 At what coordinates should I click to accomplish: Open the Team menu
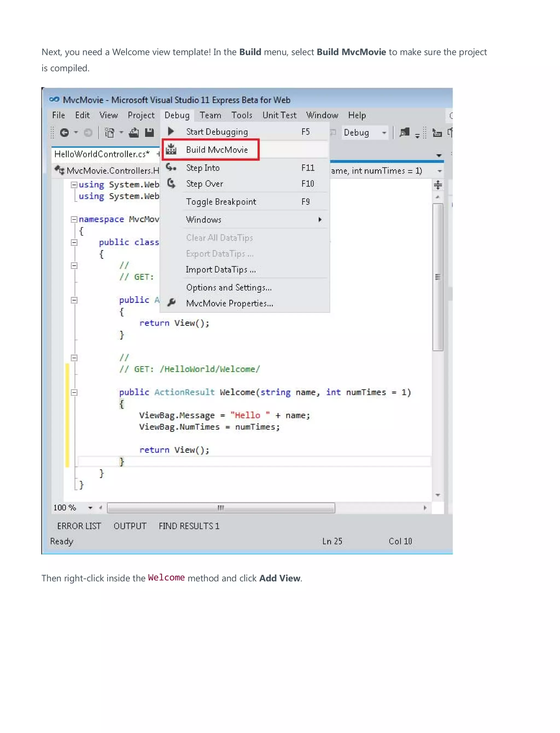coord(211,115)
